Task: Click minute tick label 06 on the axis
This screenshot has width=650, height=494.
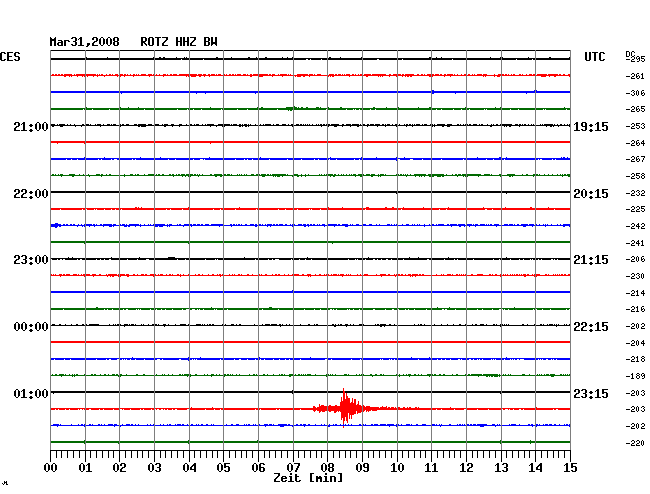Action: (258, 468)
